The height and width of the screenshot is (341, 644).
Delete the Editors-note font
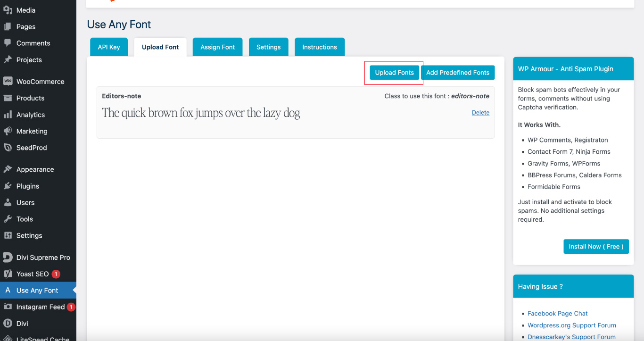pyautogui.click(x=480, y=112)
